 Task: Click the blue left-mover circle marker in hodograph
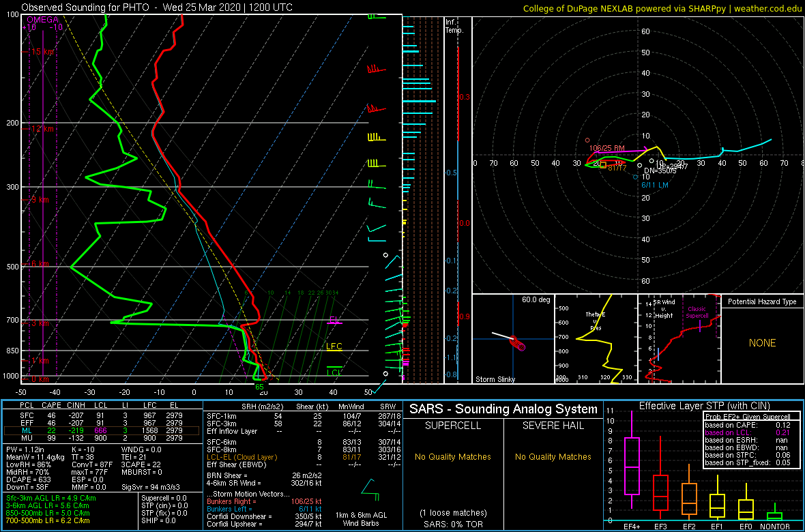pos(636,177)
